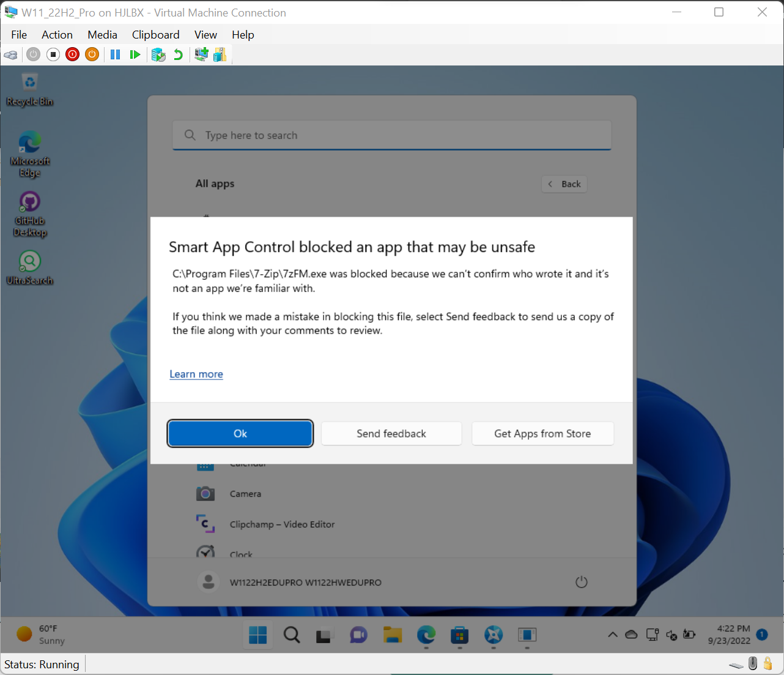Go Back from the All apps list
Screen dimensions: 784x675
tap(564, 184)
